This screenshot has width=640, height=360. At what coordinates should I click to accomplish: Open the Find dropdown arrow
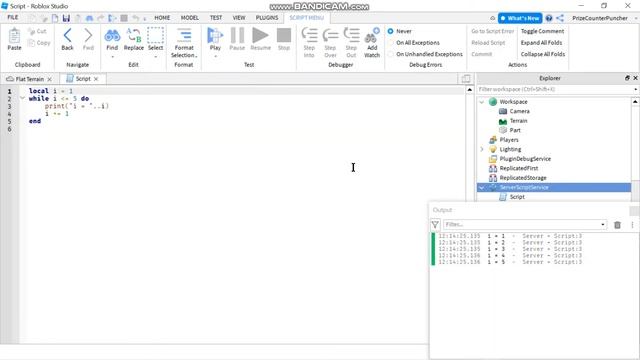pos(112,57)
